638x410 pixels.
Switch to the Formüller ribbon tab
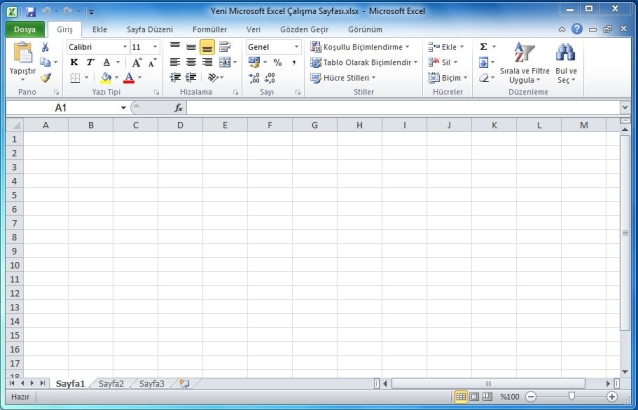point(209,30)
